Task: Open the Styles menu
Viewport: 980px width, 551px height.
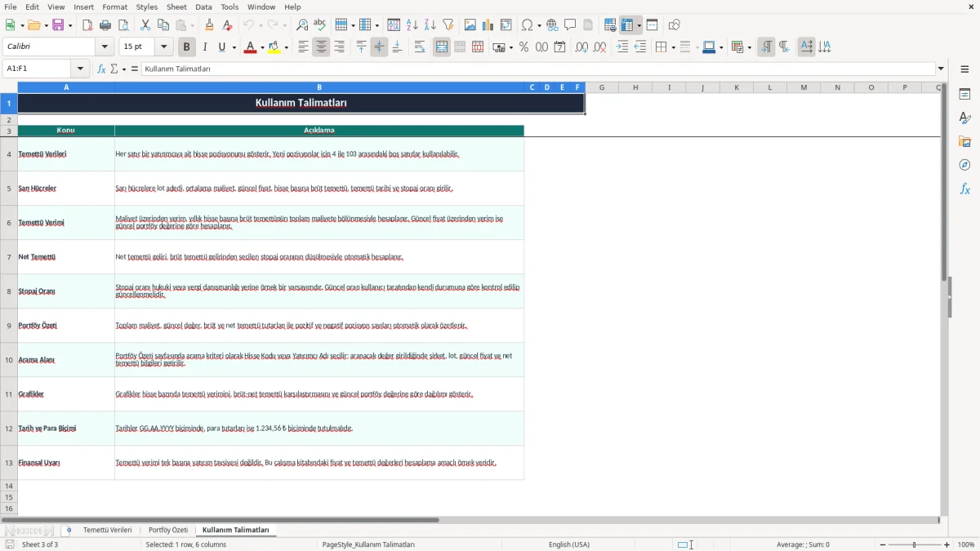Action: click(x=147, y=7)
